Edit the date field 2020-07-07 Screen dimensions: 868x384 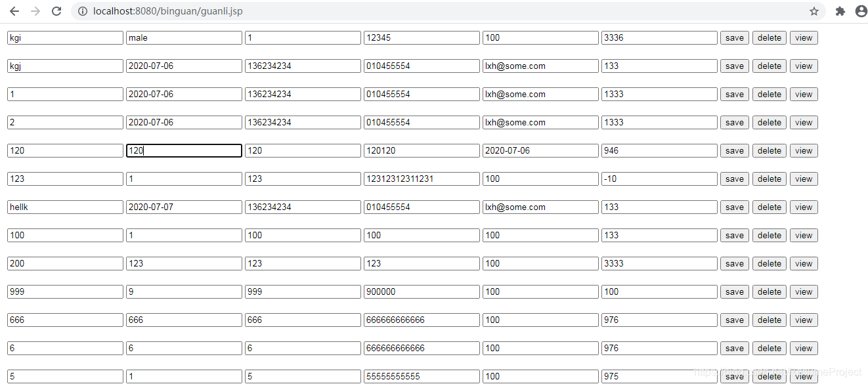[x=184, y=207]
